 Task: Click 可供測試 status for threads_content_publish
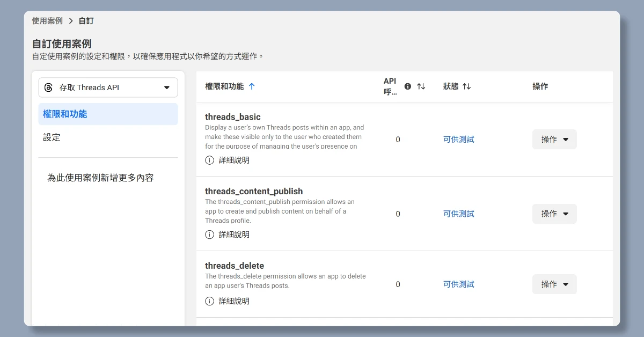(459, 214)
